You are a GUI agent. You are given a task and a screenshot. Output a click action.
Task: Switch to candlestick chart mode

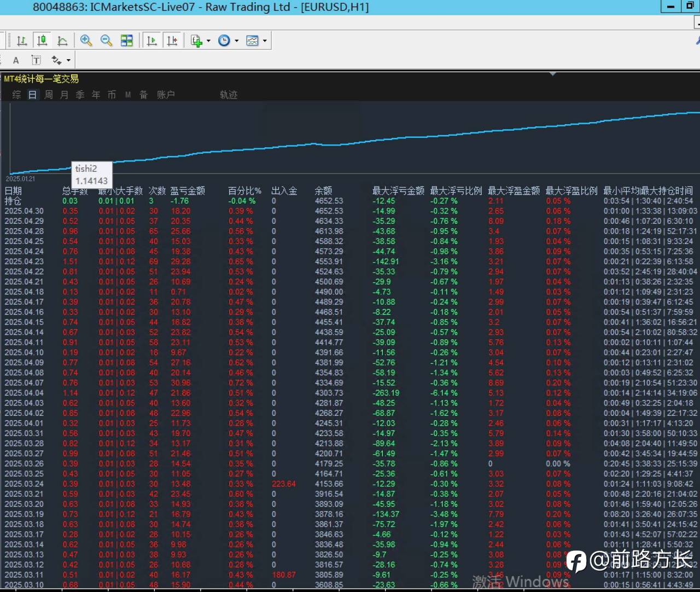42,40
